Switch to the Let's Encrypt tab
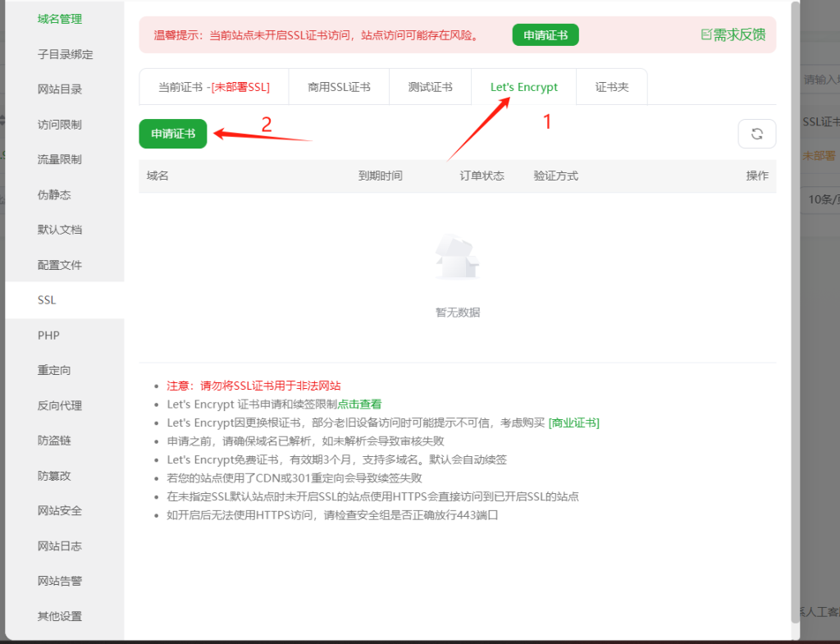This screenshot has width=840, height=644. [x=524, y=85]
